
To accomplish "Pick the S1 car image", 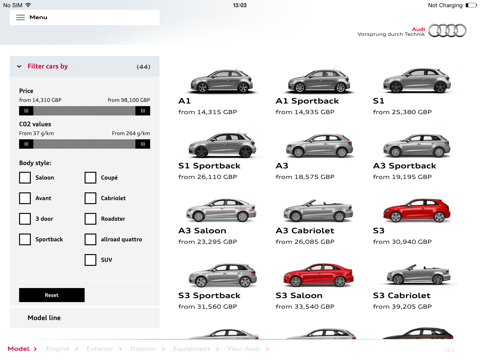I will 417,81.
